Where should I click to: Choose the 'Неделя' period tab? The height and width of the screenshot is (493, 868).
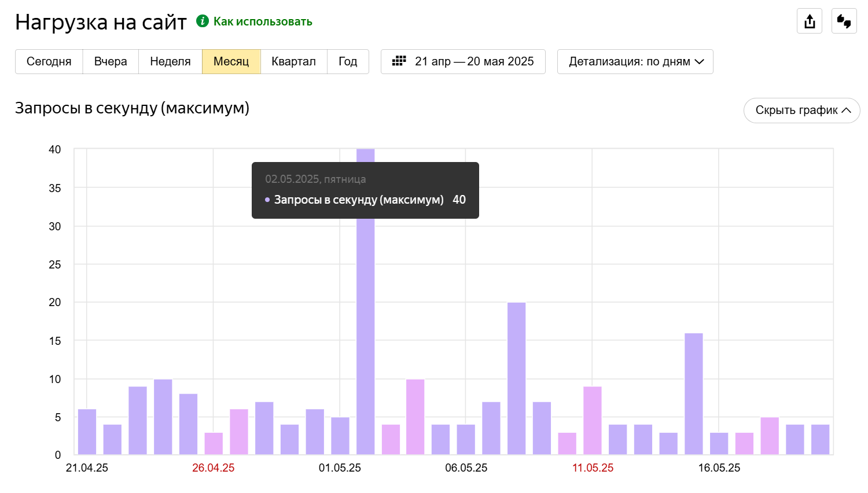(170, 61)
